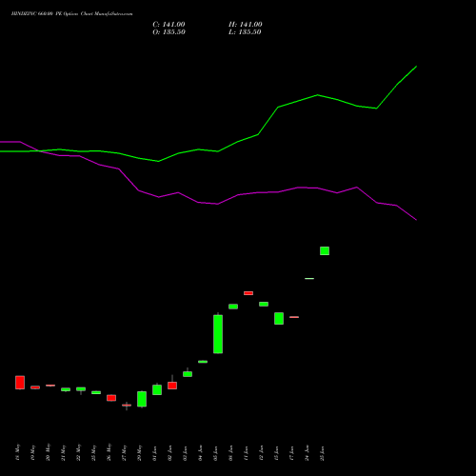476x476 pixels.
Task: Select the 01 Jun date label
Action: pos(154,453)
